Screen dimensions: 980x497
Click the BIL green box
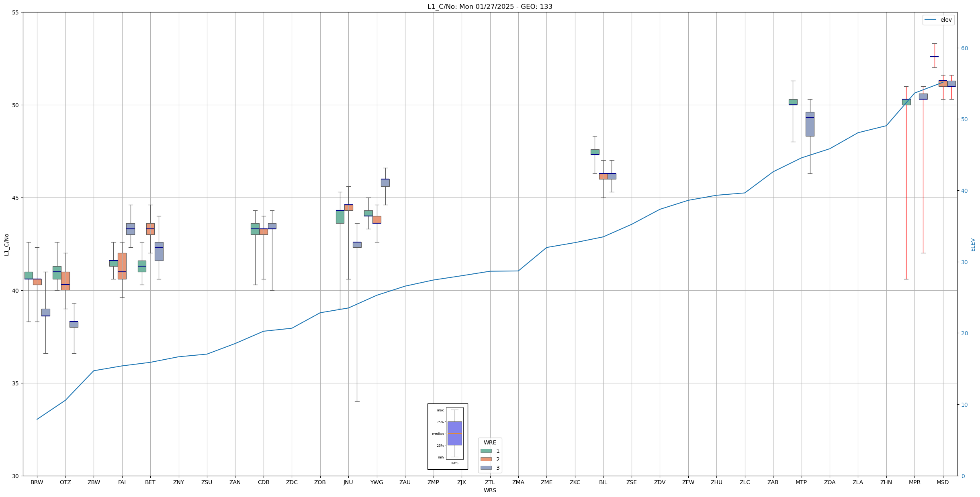click(595, 152)
